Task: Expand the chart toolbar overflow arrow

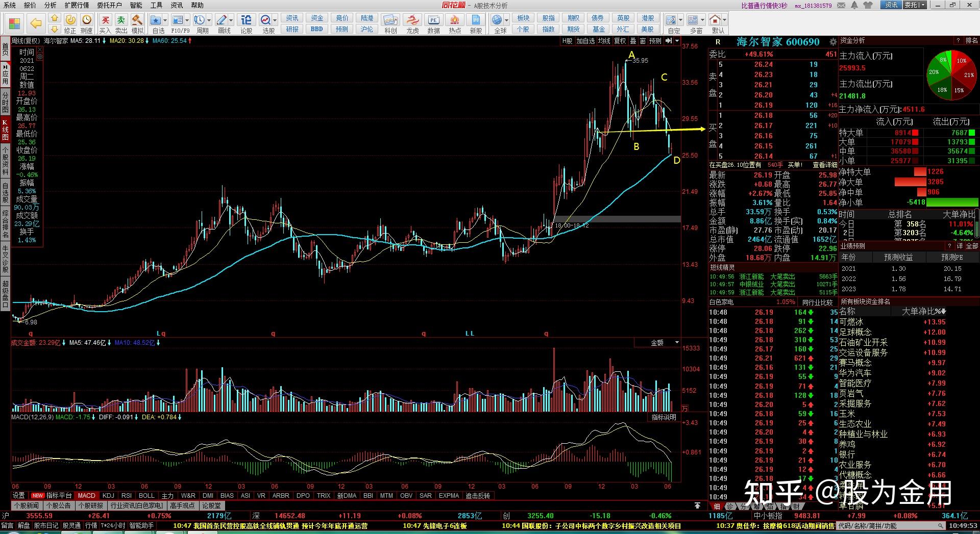Action: (677, 41)
